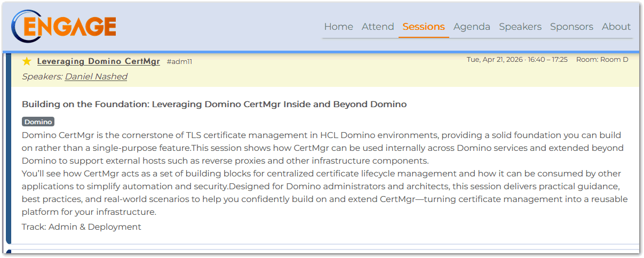The height and width of the screenshot is (258, 644).
Task: Go to the About page
Action: tap(616, 27)
